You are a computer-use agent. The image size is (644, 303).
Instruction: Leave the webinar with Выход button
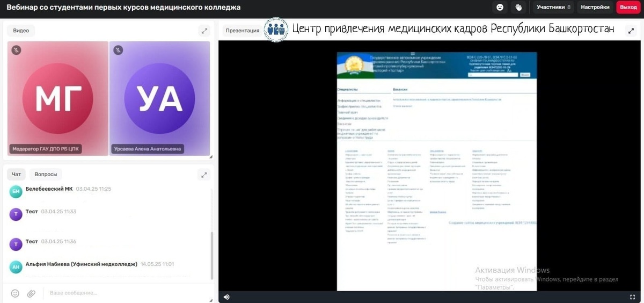[x=628, y=8]
